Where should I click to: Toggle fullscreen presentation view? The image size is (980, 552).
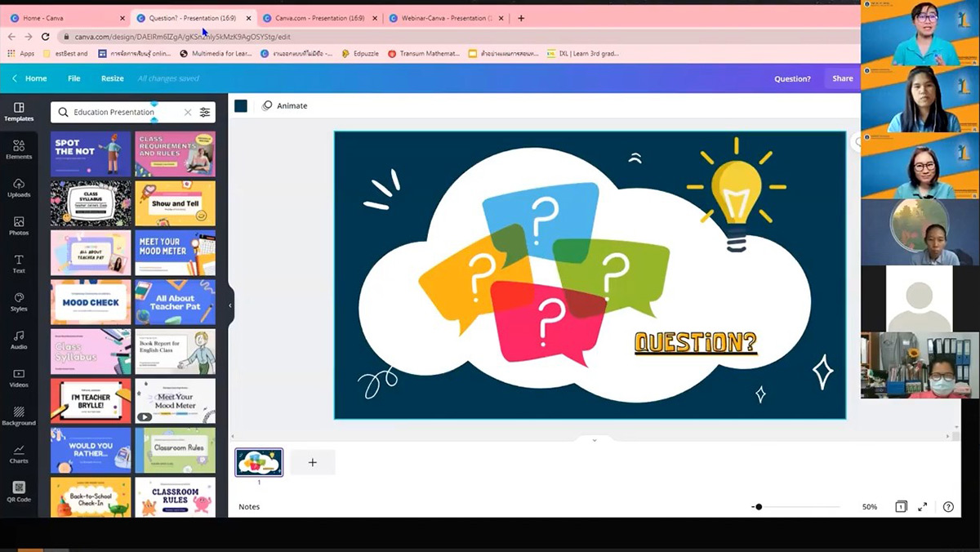pyautogui.click(x=922, y=507)
